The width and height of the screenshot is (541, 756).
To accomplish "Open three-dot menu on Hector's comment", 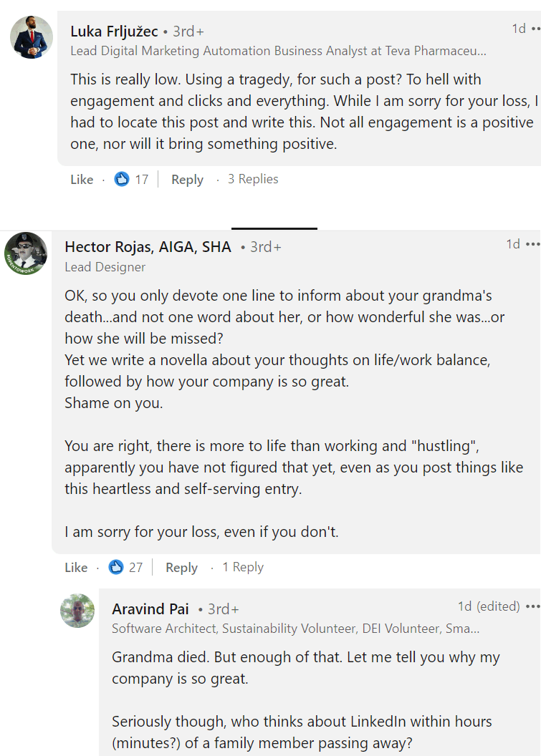I will click(532, 244).
